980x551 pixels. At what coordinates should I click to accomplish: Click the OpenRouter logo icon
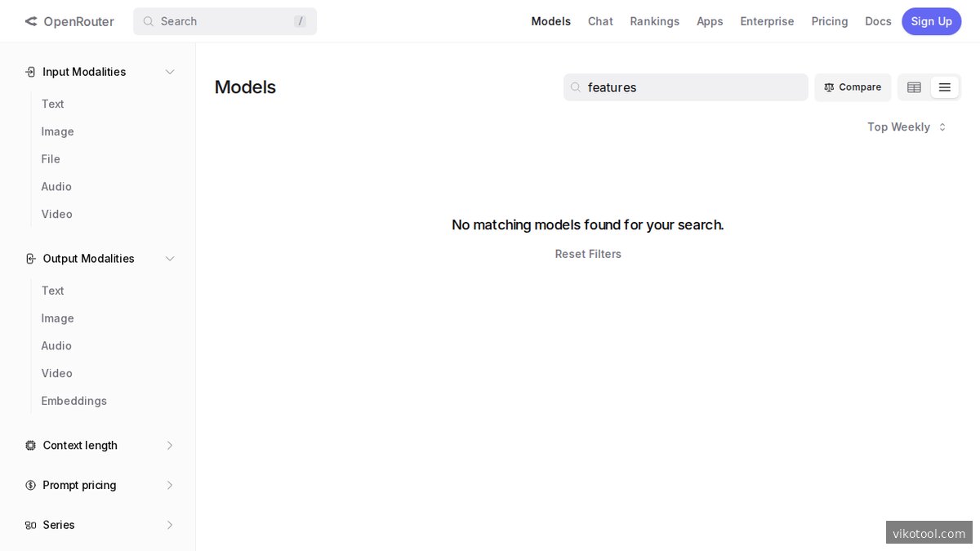click(31, 21)
